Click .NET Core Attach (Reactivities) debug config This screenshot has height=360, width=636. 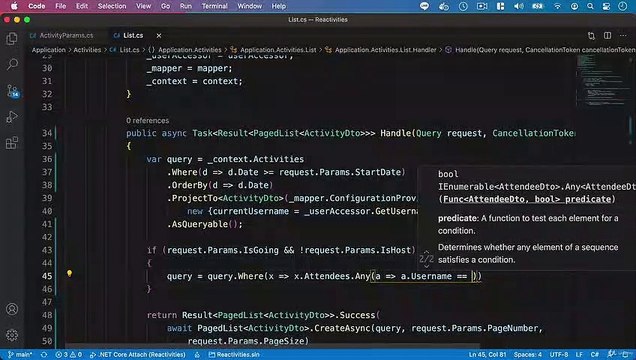click(x=137, y=355)
